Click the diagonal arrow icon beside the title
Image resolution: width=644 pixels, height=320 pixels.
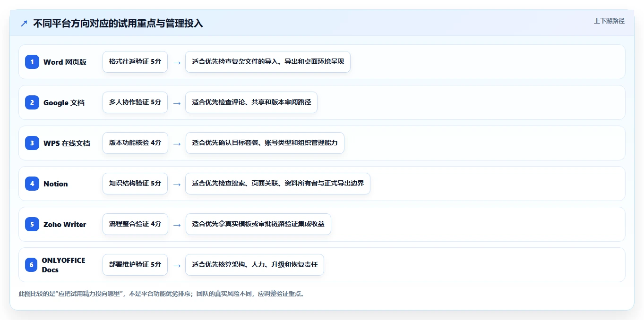click(24, 24)
